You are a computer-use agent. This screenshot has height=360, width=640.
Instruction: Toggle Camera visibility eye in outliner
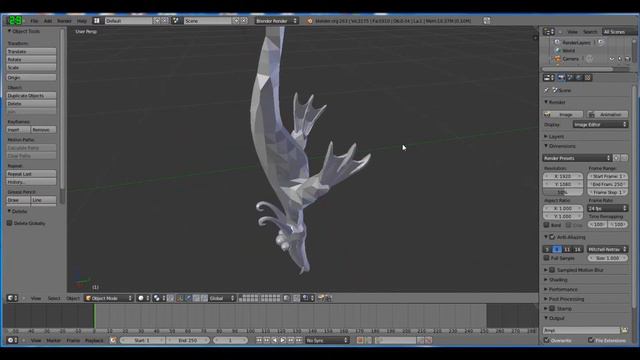tap(612, 59)
